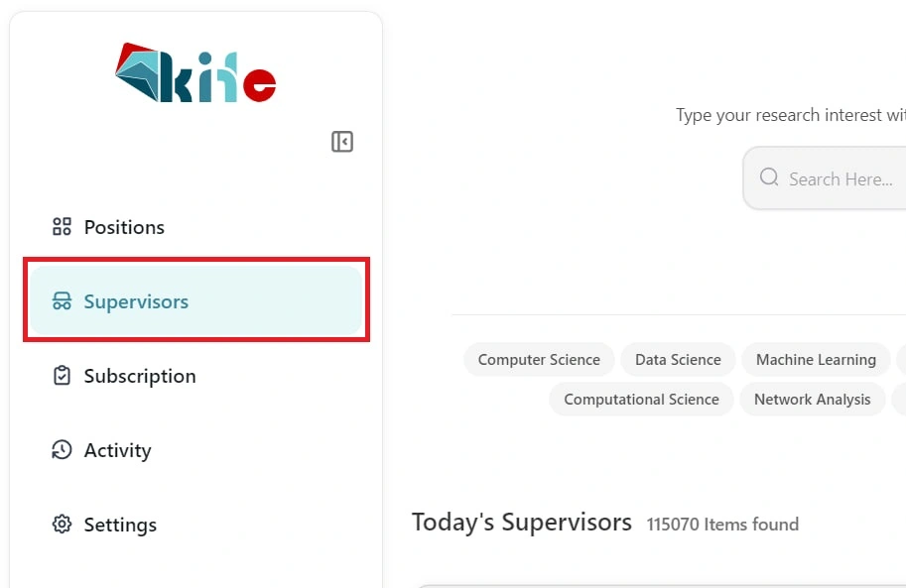
Task: Select the Data Science tag
Action: tap(678, 360)
